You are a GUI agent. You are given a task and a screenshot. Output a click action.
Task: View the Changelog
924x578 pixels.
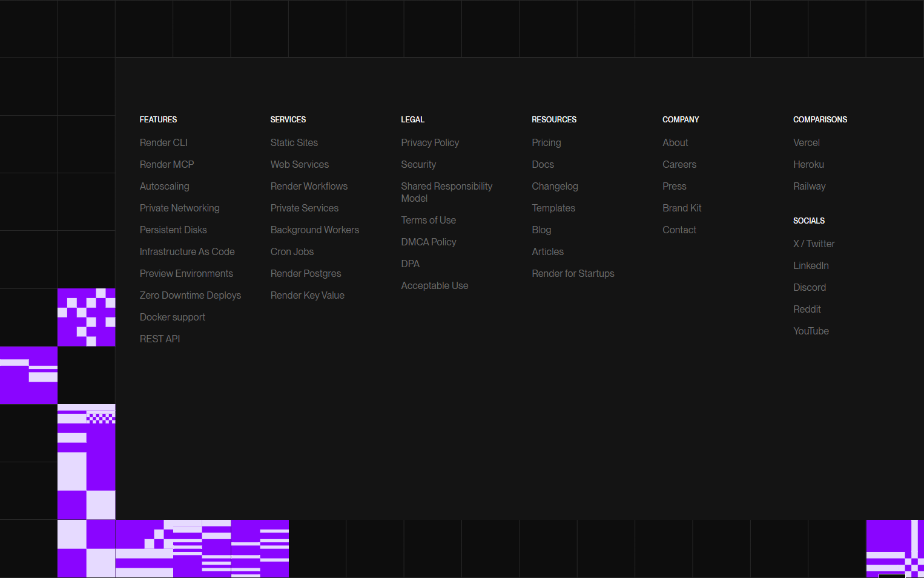pyautogui.click(x=555, y=186)
